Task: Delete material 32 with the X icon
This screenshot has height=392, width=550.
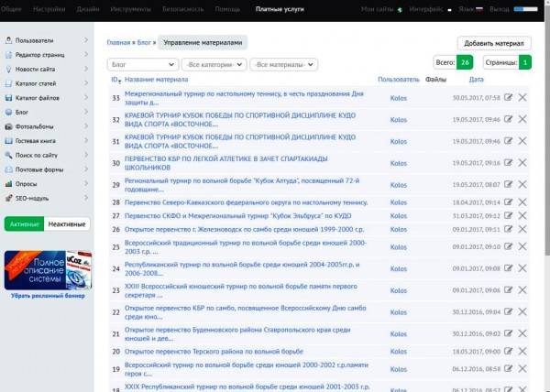Action: 522,119
